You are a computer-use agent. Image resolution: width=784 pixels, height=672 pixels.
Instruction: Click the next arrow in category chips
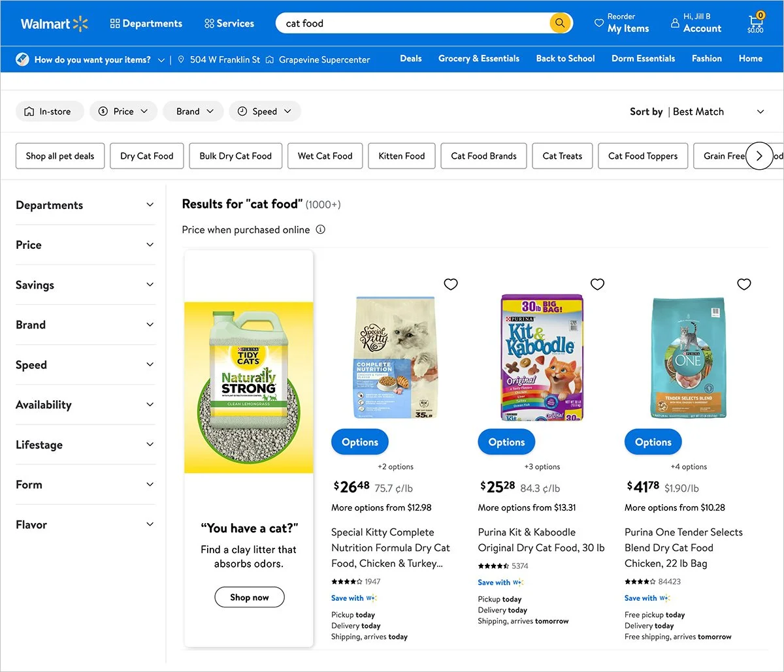759,156
